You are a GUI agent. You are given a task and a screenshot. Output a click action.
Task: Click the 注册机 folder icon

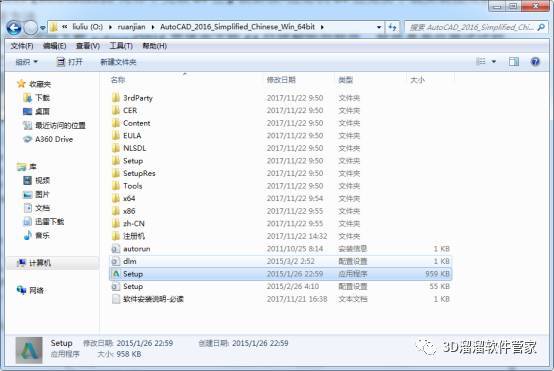(116, 236)
